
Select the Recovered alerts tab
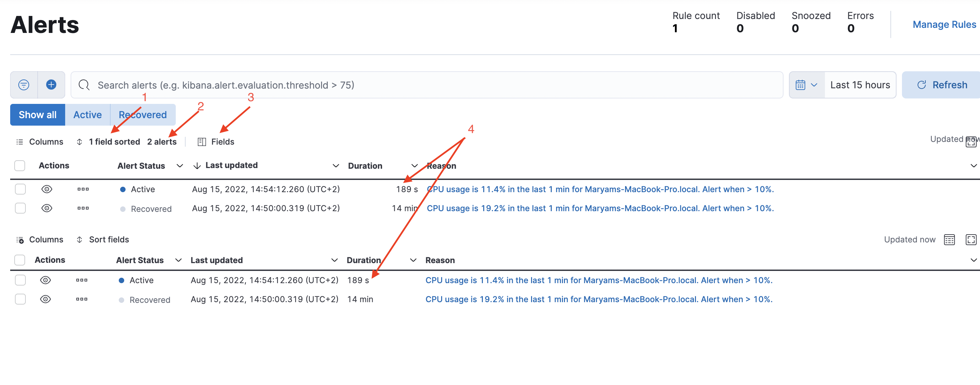(x=143, y=115)
